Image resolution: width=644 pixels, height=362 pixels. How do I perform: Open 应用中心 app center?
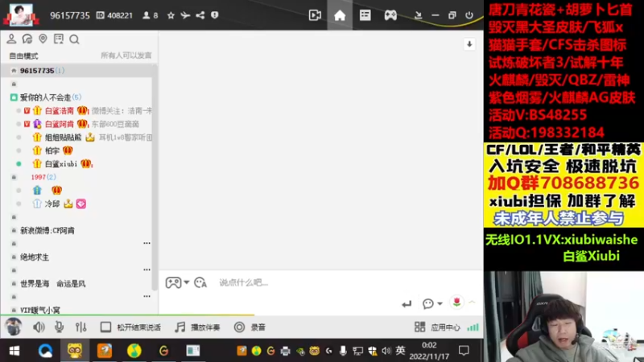pyautogui.click(x=437, y=327)
